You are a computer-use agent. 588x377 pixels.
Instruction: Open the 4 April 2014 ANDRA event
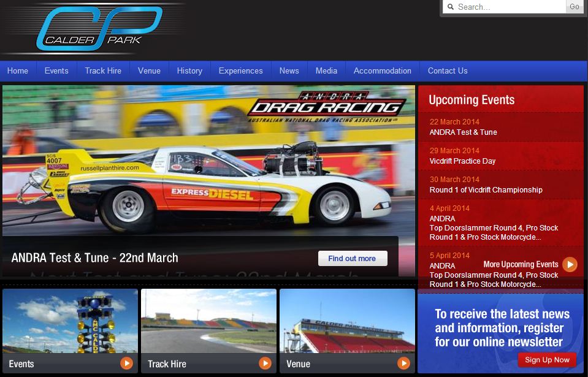(x=494, y=228)
